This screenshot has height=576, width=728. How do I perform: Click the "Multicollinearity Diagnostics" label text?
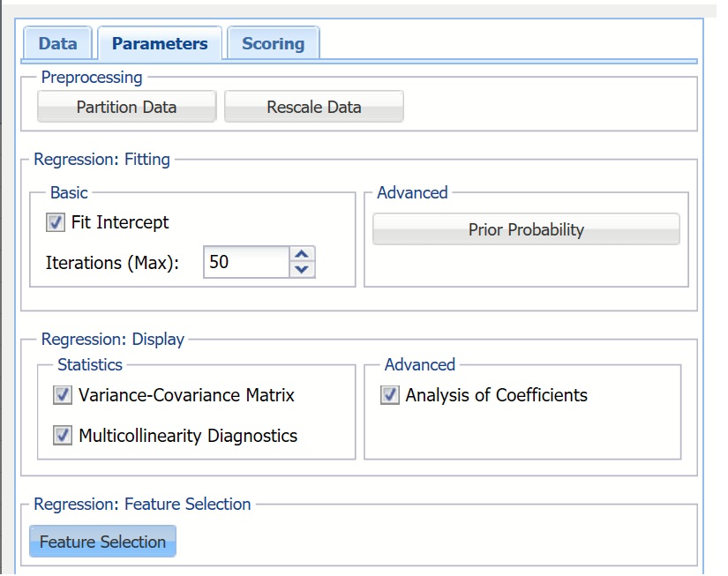pos(188,435)
